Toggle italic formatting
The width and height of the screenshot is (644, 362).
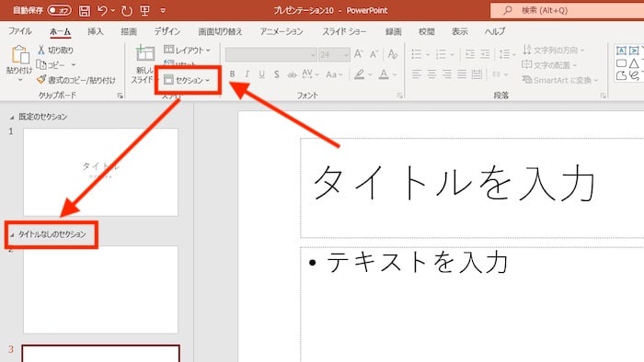pyautogui.click(x=247, y=74)
